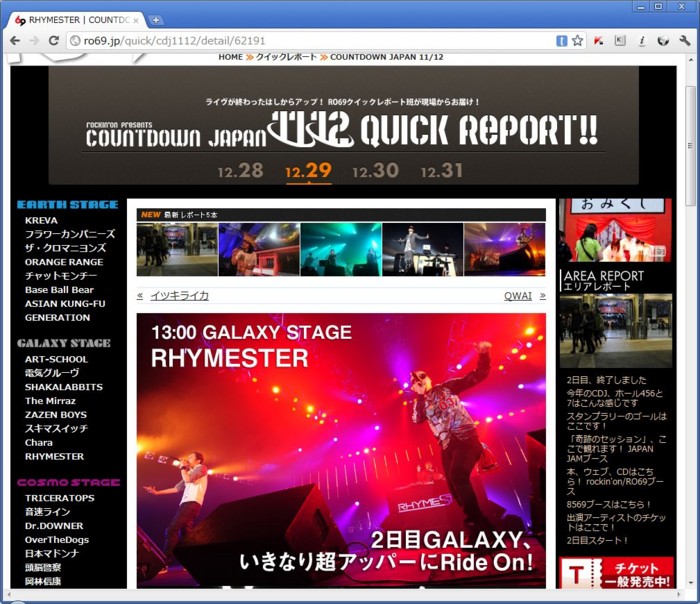
Task: Click the vertical scrollbar thumb
Action: pos(691,145)
